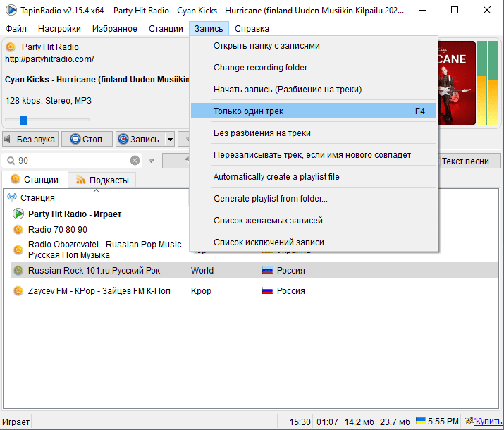Open Список желаемых записей...
504x430 pixels.
pyautogui.click(x=314, y=221)
